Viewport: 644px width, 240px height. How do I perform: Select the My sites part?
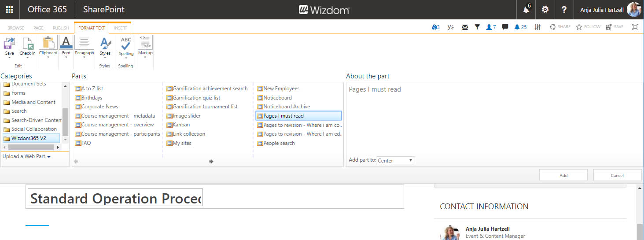click(x=179, y=143)
